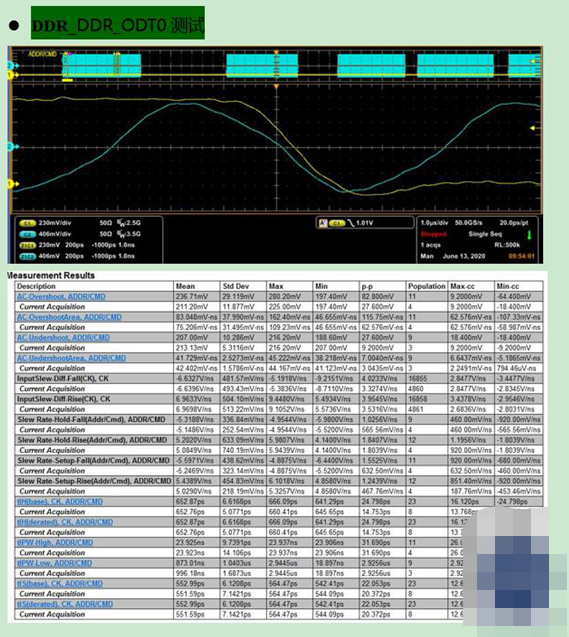The width and height of the screenshot is (569, 637).
Task: Click the Std Dev column header
Action: pos(236,286)
